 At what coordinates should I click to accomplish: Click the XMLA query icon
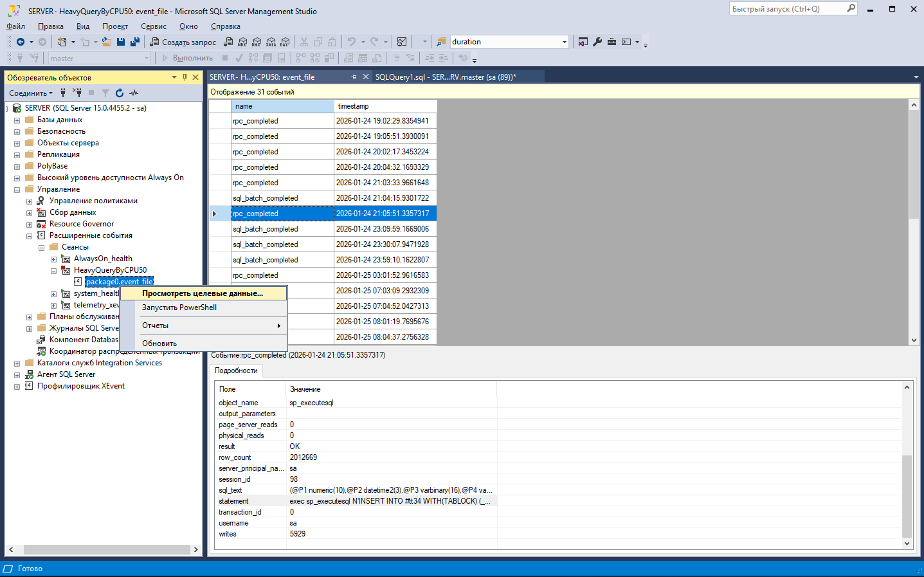pyautogui.click(x=271, y=42)
